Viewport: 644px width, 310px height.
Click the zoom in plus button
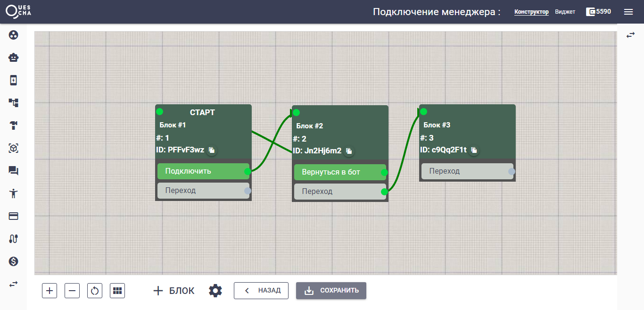point(50,291)
